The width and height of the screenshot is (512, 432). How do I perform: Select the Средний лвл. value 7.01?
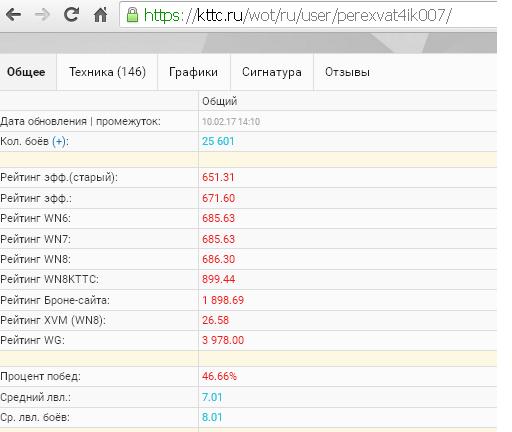212,397
